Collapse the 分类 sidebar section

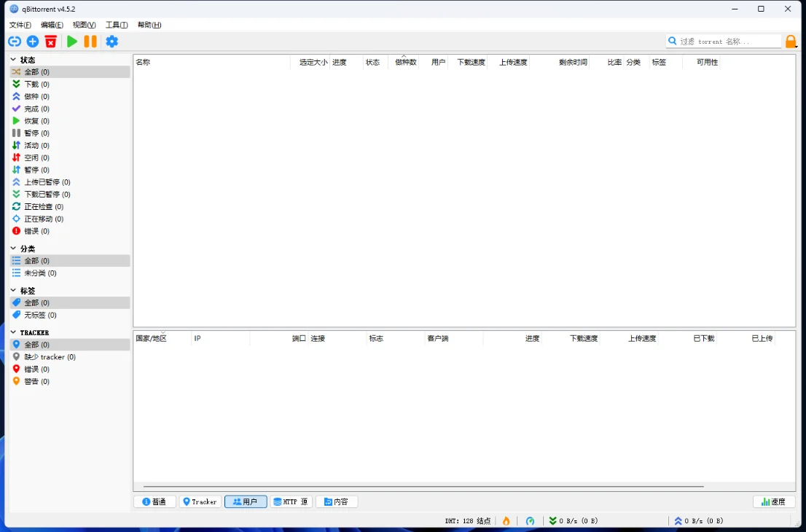pos(13,249)
